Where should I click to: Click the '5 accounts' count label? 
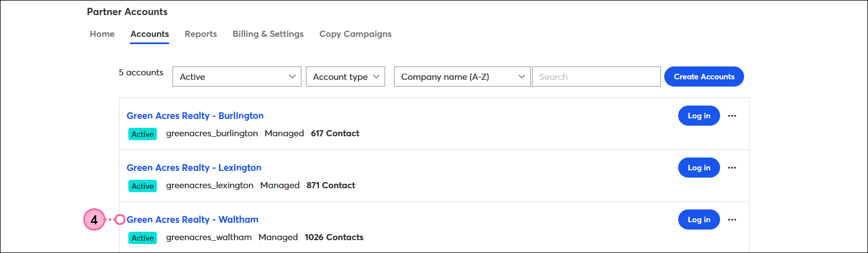coord(141,73)
